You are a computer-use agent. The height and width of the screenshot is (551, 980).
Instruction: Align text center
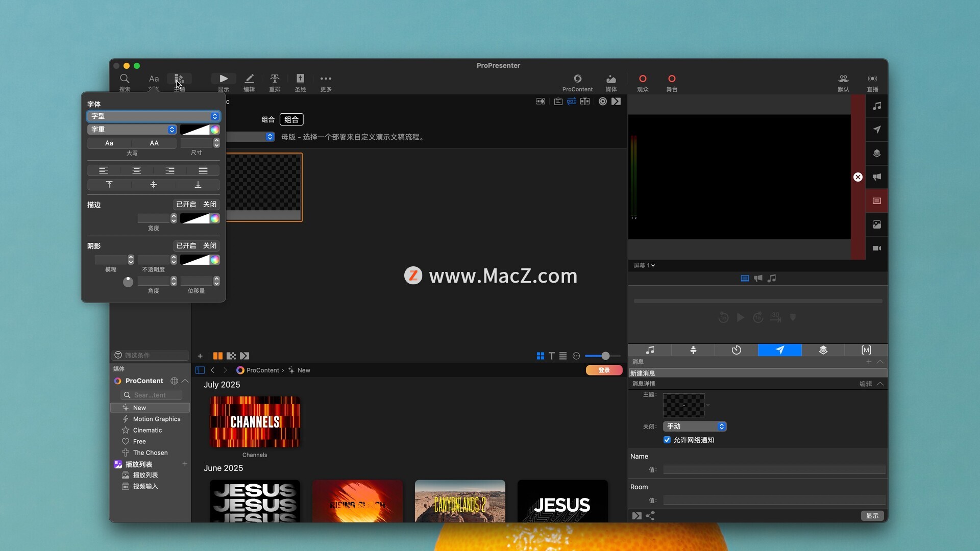coord(137,170)
